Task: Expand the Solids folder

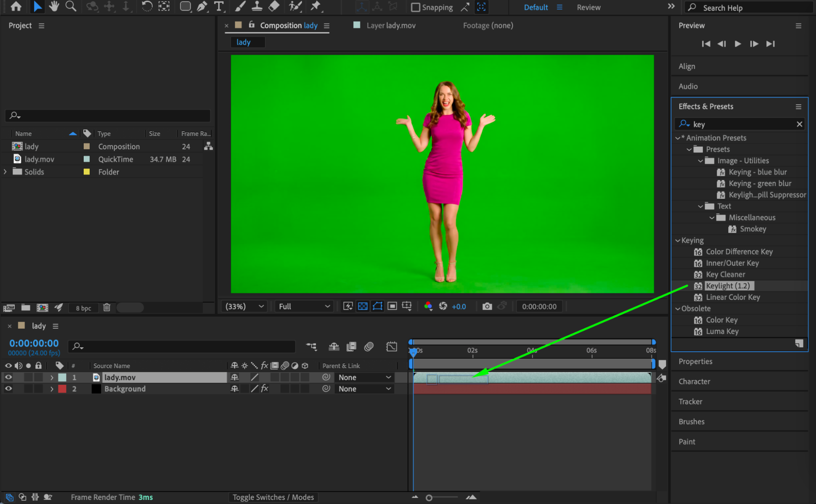Action: [5, 171]
